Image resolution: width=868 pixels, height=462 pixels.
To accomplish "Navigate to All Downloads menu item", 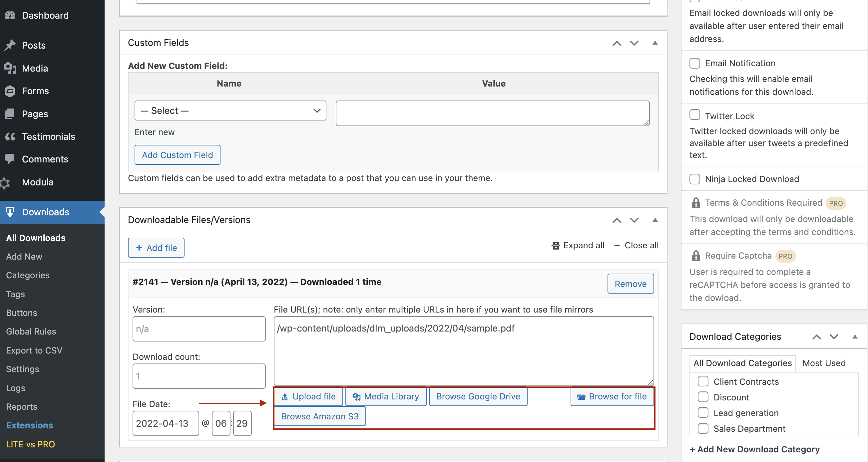I will pyautogui.click(x=36, y=237).
